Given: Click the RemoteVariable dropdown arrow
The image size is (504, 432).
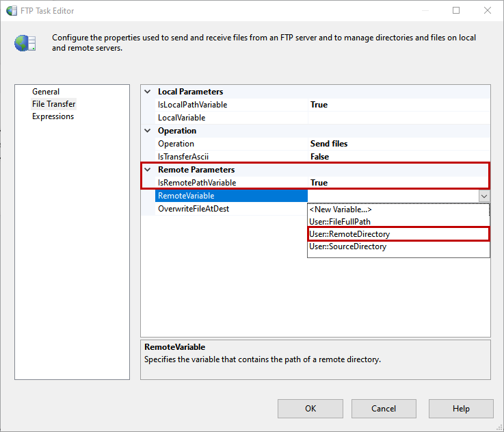Looking at the screenshot, I should [x=484, y=196].
